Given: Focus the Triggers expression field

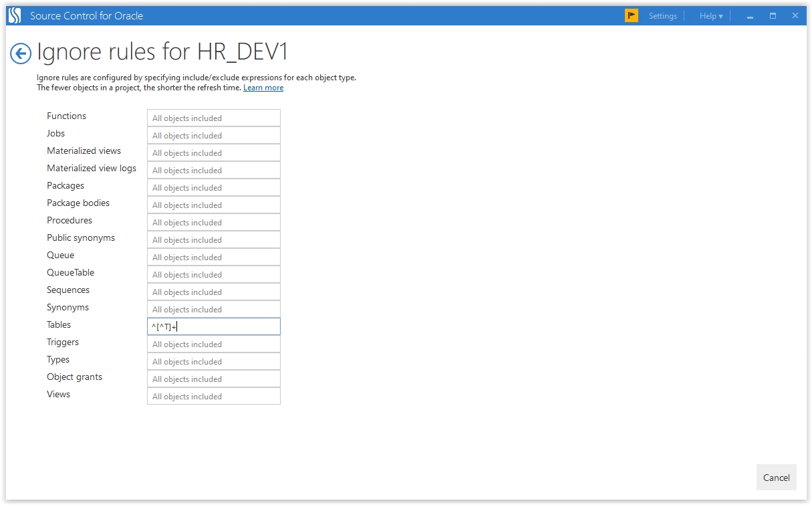Looking at the screenshot, I should tap(213, 344).
